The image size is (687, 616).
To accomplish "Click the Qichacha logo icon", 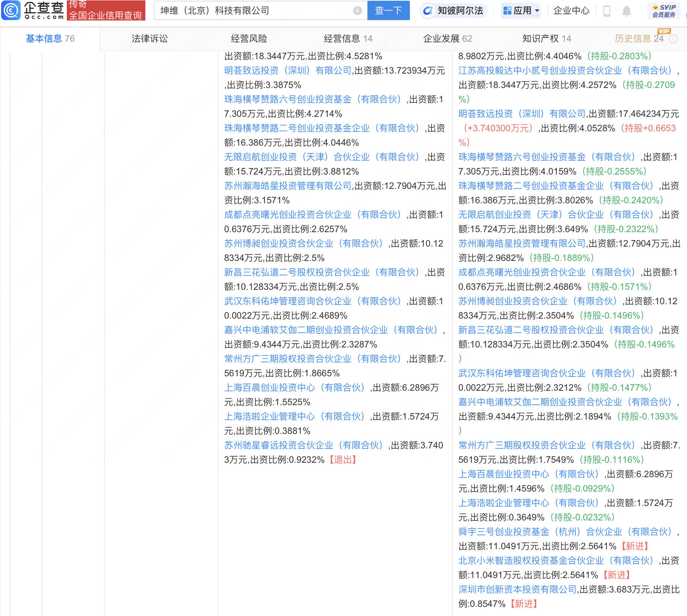I will (x=11, y=10).
